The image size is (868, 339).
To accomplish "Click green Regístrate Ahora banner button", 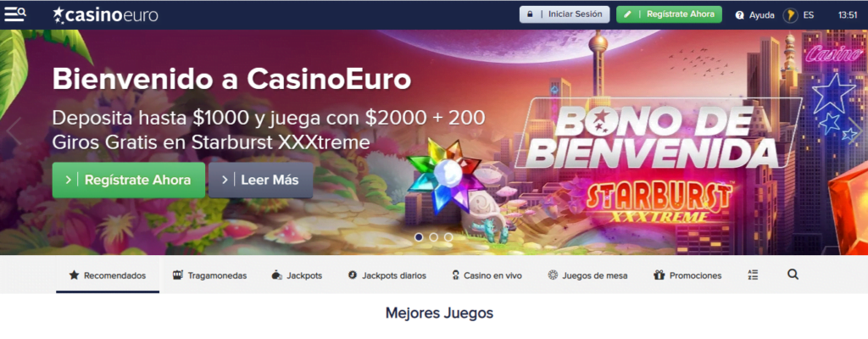I will [129, 180].
